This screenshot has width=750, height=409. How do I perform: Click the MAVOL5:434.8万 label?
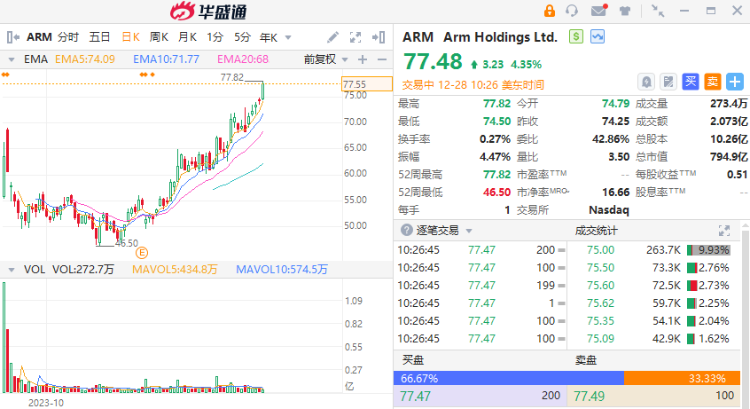pos(175,270)
